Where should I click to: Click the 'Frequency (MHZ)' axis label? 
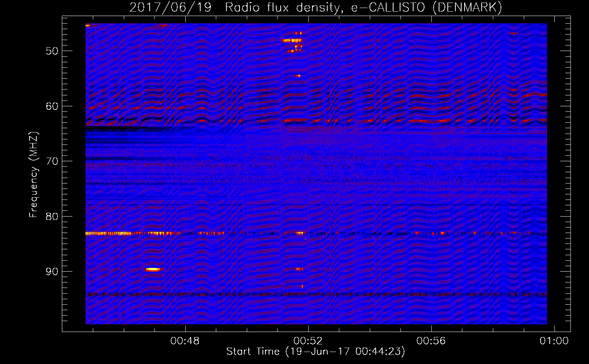33,175
